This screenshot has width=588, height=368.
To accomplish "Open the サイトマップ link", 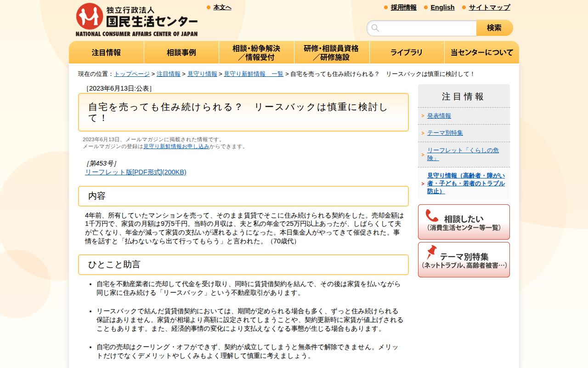I will (489, 7).
